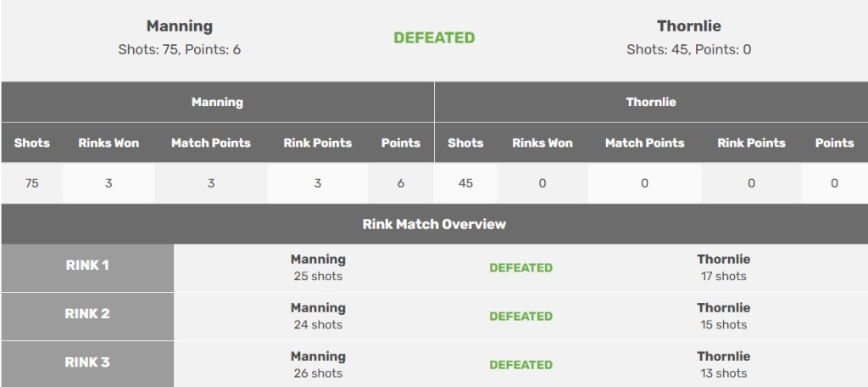The height and width of the screenshot is (387, 868).
Task: Click Thornlie's Match Points column header
Action: [x=644, y=143]
